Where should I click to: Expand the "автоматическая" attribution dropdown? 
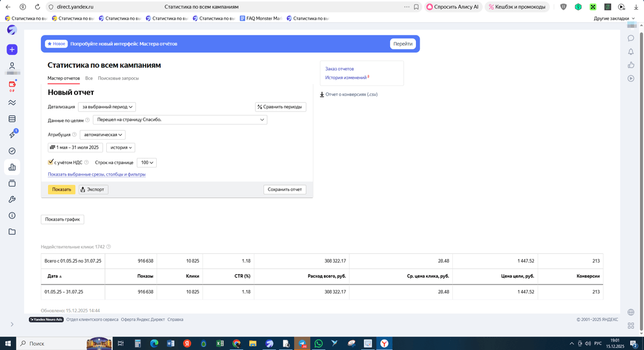pos(103,135)
